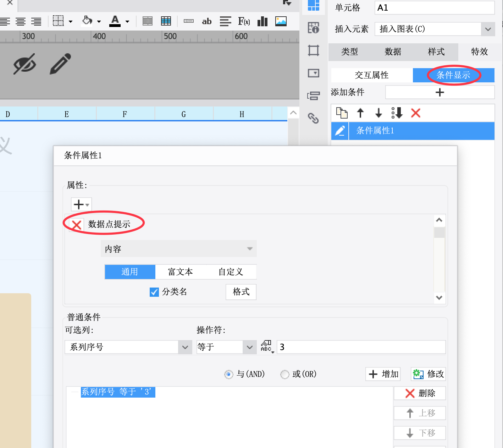This screenshot has height=448, width=503.
Task: Select 富文本 tooltip mode
Action: 180,272
